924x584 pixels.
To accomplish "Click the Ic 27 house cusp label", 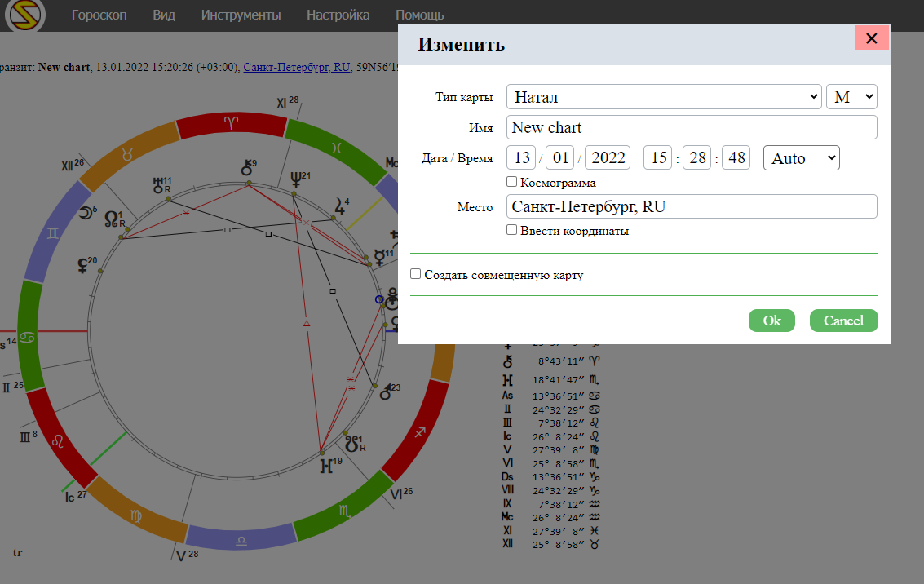I will [x=75, y=497].
